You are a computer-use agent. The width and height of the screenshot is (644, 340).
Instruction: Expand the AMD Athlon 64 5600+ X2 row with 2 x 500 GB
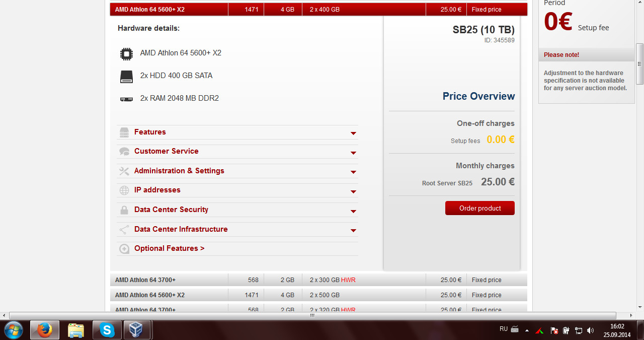[x=318, y=295]
